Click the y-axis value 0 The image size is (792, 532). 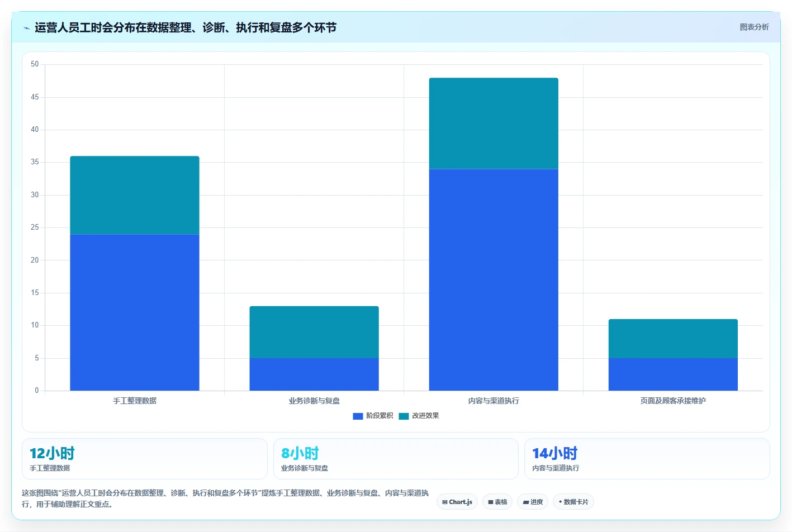[37, 391]
